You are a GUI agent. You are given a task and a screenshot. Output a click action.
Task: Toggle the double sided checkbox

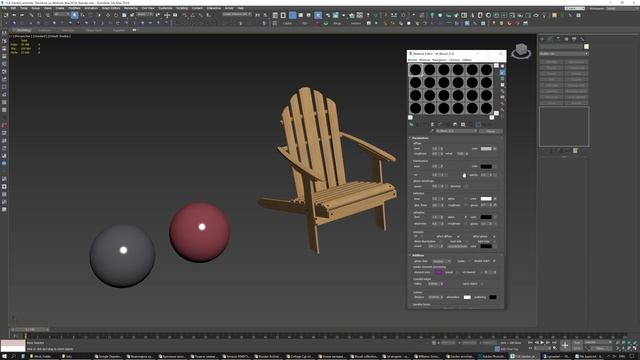(494, 261)
